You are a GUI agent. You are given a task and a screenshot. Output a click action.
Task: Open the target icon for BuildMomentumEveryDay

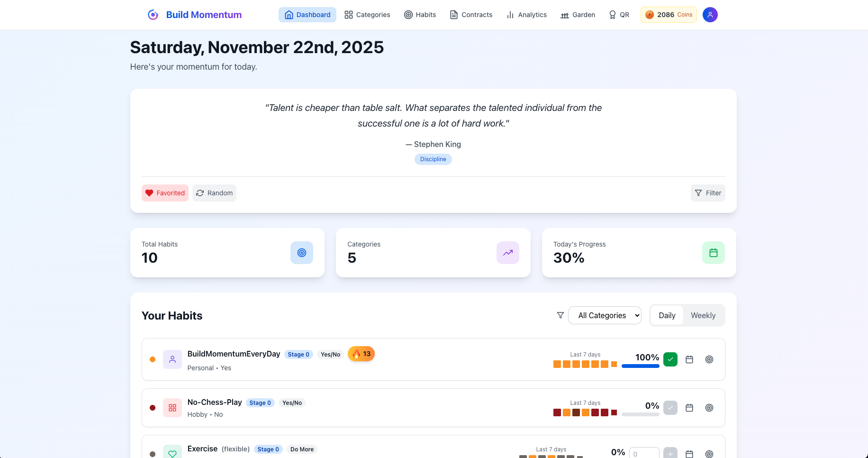coord(709,359)
